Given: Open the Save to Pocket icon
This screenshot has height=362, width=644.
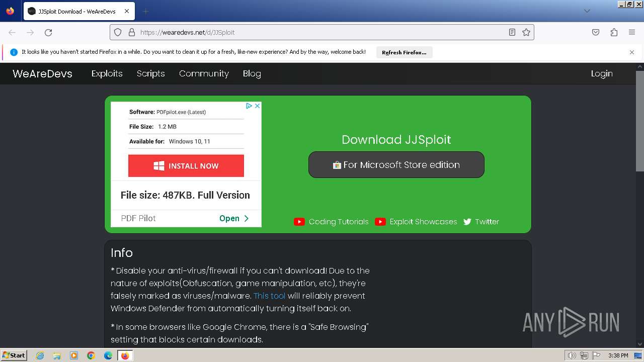Looking at the screenshot, I should pos(596,32).
